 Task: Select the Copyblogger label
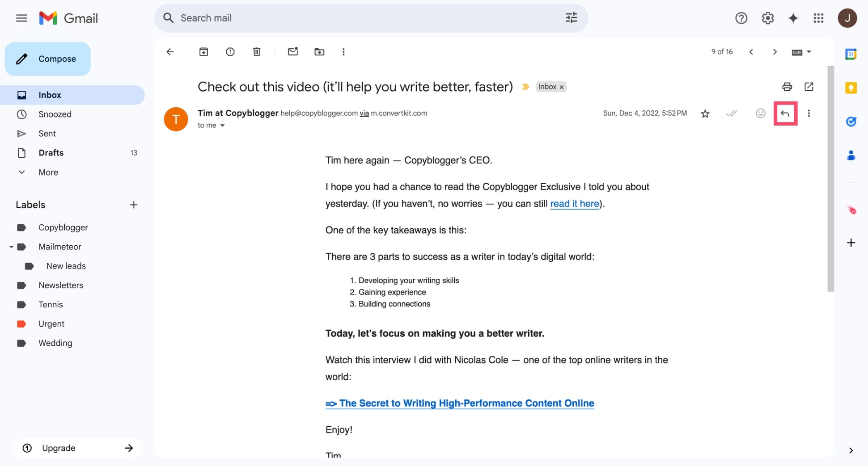pos(63,227)
